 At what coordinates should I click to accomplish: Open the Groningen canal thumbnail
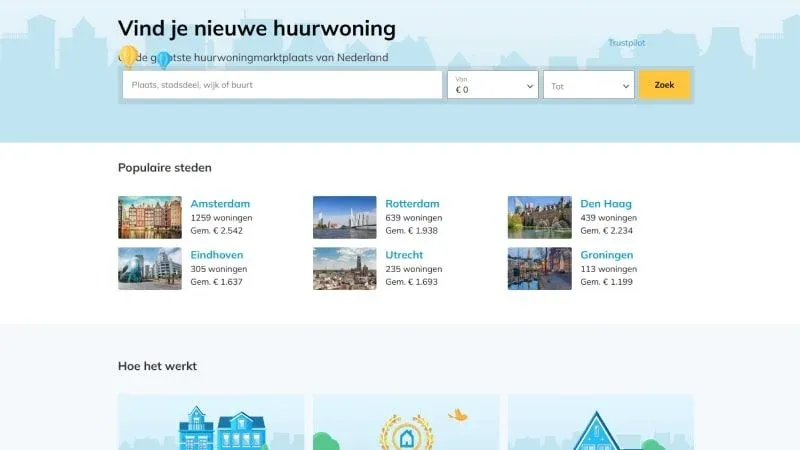[x=540, y=268]
